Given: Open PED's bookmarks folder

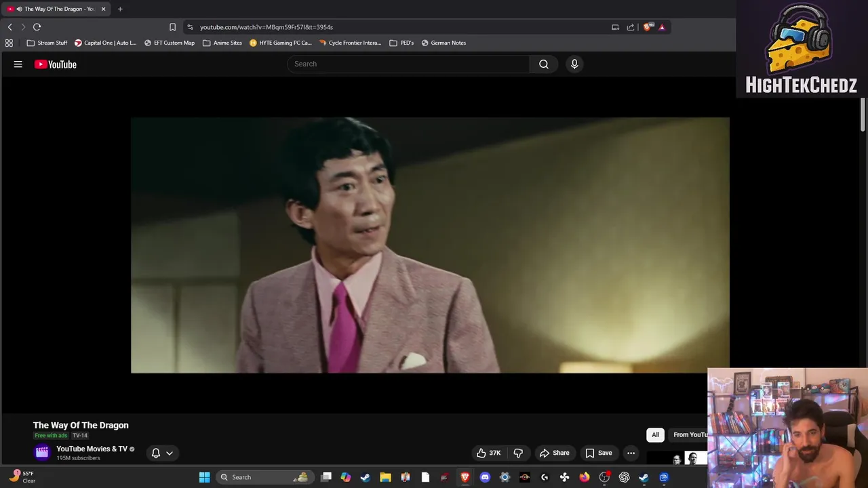Looking at the screenshot, I should (x=401, y=43).
